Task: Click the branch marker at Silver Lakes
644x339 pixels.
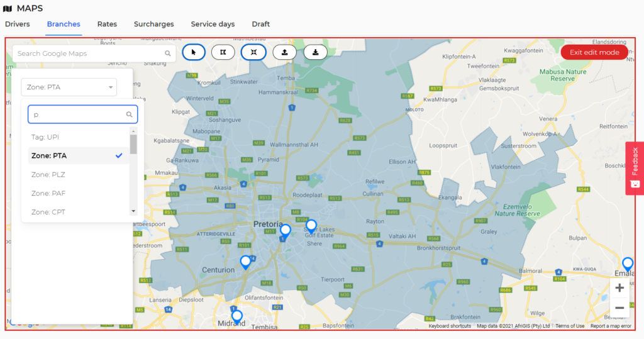Action: point(311,226)
